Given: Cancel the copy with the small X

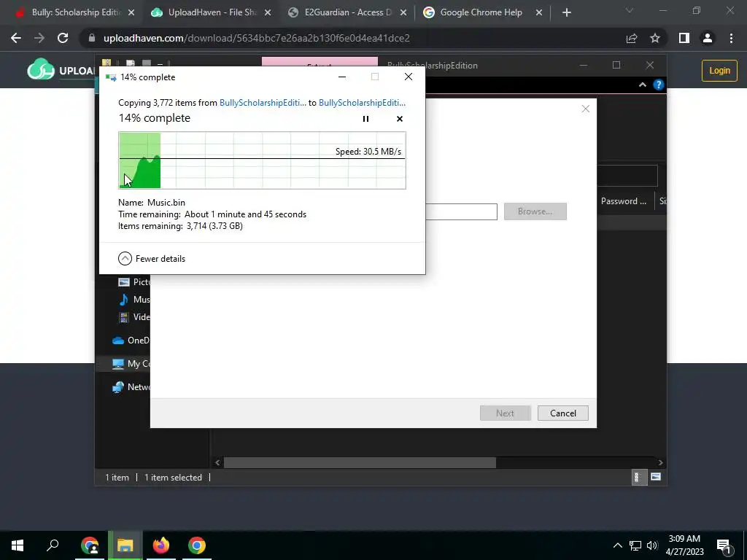Looking at the screenshot, I should coord(399,119).
